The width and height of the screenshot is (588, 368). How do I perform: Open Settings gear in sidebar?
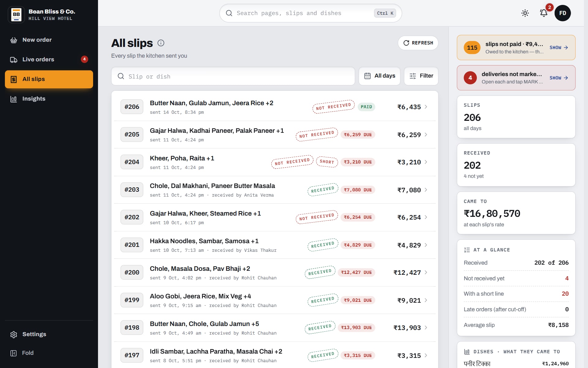pyautogui.click(x=49, y=334)
